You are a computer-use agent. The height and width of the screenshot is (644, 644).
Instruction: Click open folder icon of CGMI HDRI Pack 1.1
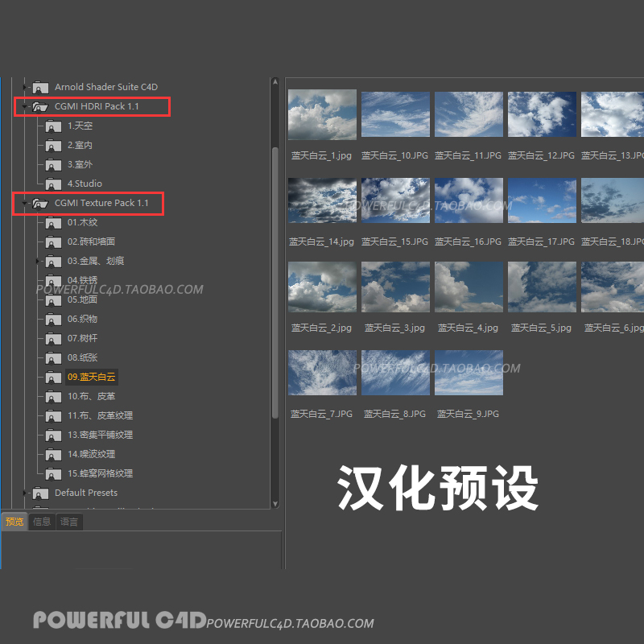[40, 107]
